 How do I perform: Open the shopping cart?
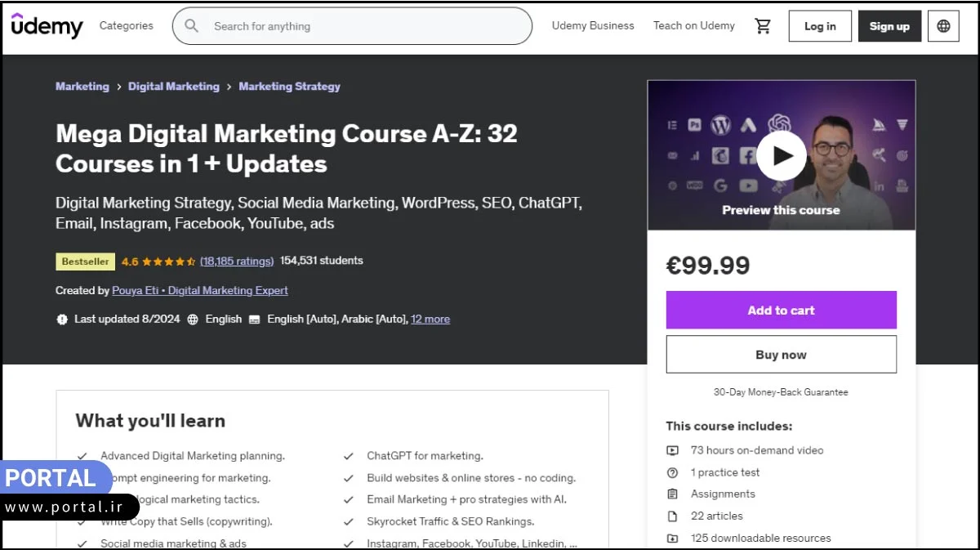pyautogui.click(x=764, y=25)
